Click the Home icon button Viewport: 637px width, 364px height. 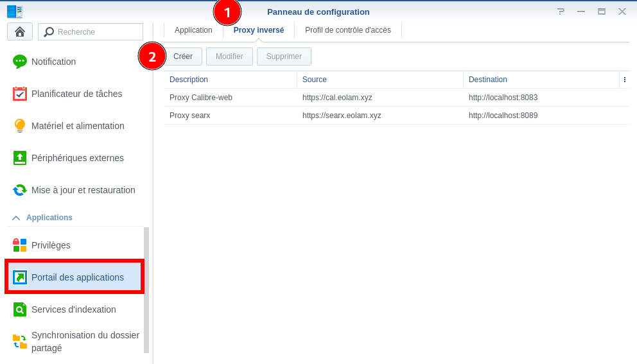pyautogui.click(x=20, y=31)
